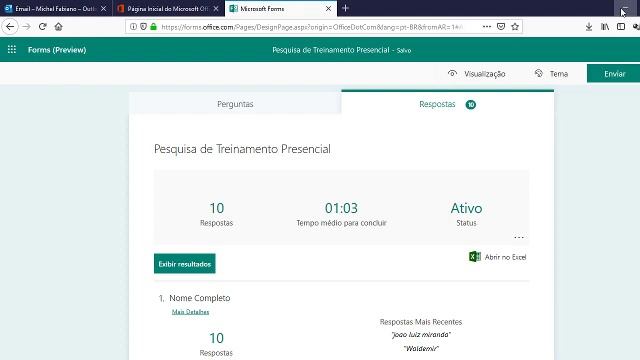The image size is (640, 360).
Task: Click the site information icon in address bar
Action: pos(133,27)
